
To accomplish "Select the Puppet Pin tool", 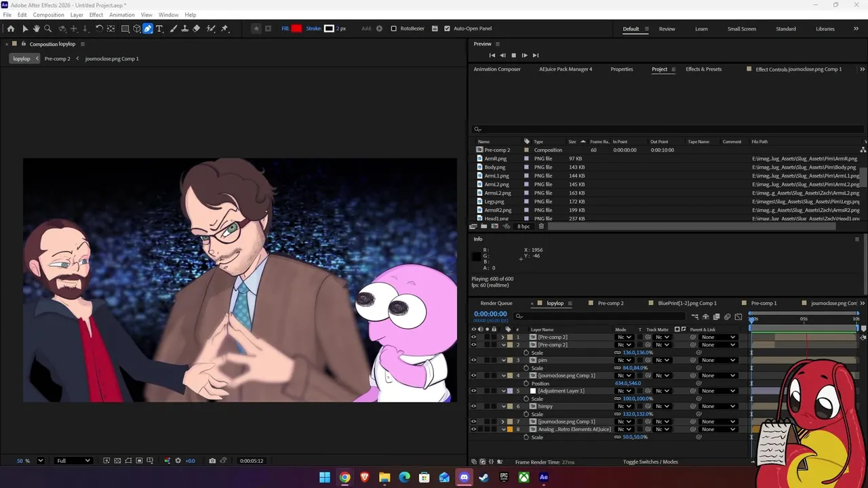I will coord(225,28).
